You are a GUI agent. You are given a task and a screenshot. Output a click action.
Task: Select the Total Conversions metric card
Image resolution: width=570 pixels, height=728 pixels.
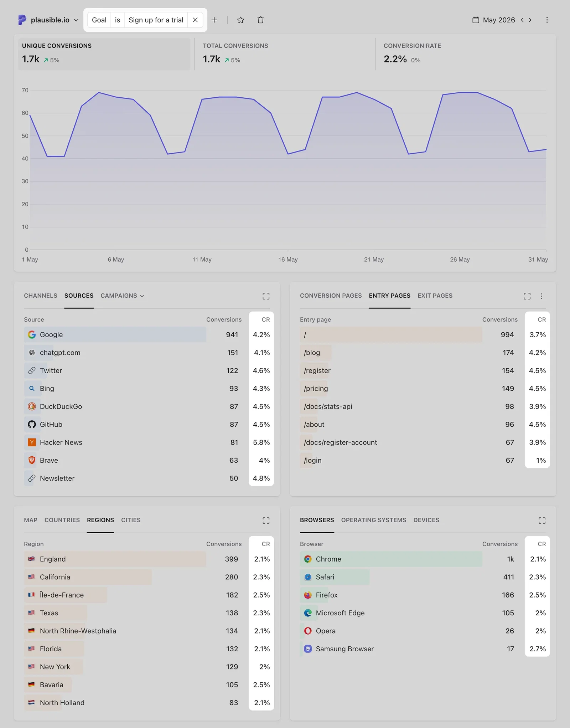click(x=284, y=54)
